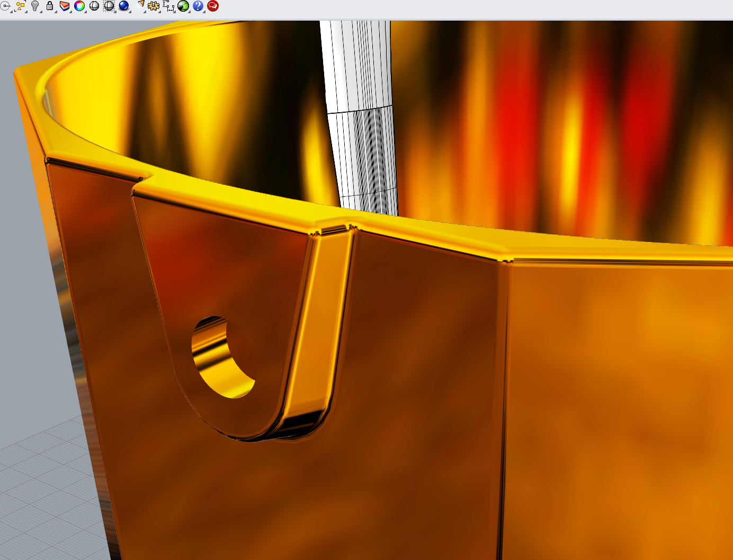733x560 pixels.
Task: Open the layers stack icon
Action: pyautogui.click(x=65, y=6)
